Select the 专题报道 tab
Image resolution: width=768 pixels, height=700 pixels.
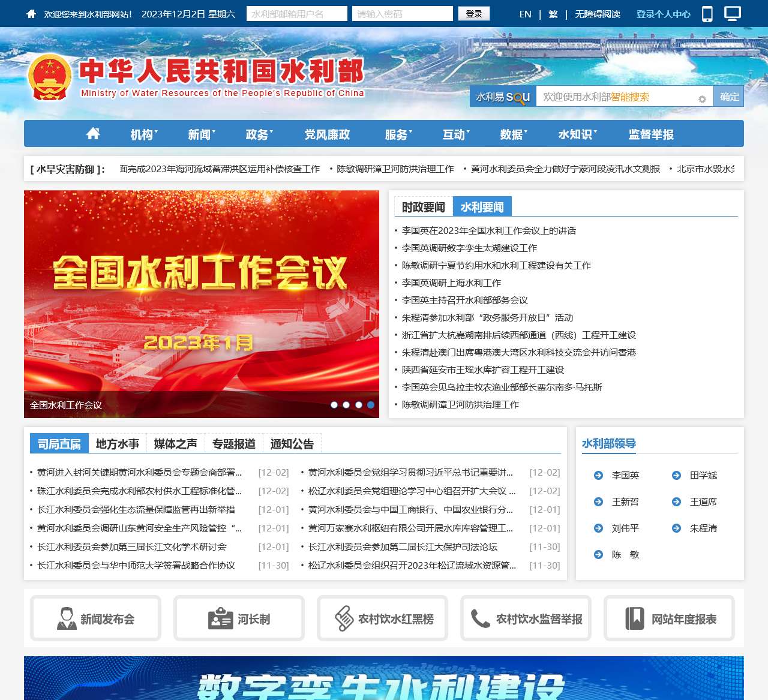234,443
